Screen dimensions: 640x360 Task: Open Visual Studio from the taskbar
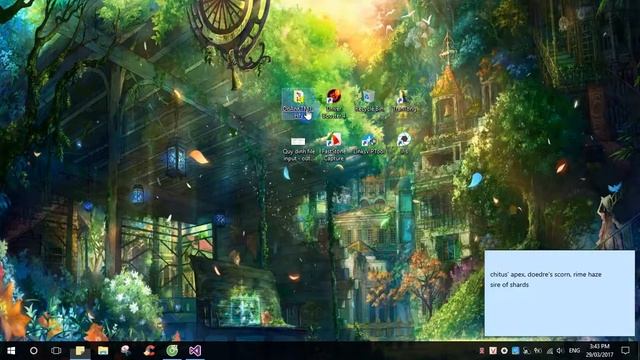195,351
